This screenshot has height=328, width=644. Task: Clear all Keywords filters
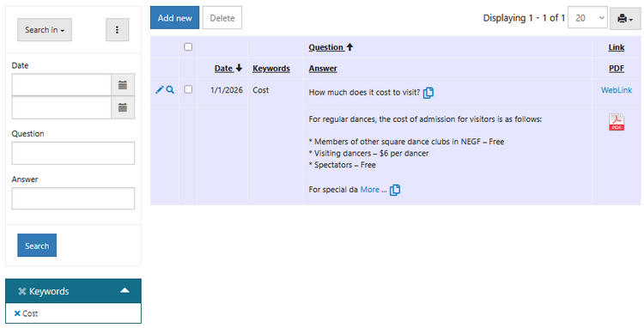pos(22,291)
